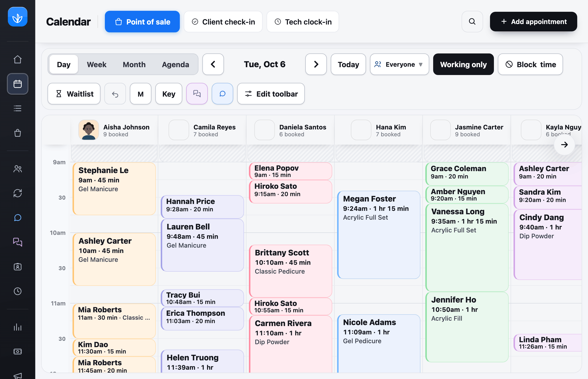Viewport: 588px width, 379px height.
Task: Open Grace Coleman's 9am appointment
Action: (x=467, y=174)
